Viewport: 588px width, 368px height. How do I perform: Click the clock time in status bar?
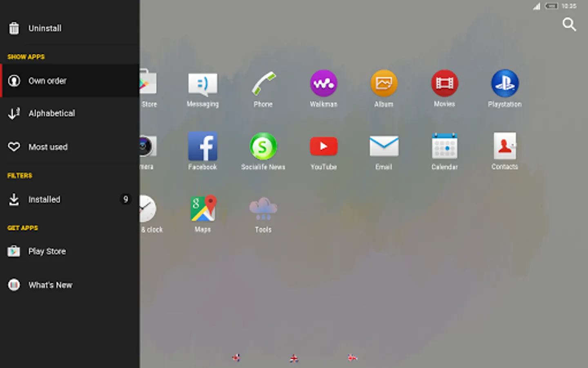[569, 6]
